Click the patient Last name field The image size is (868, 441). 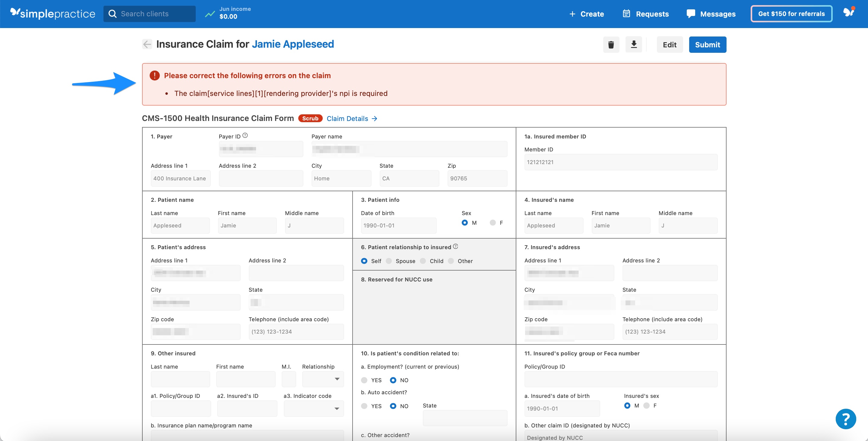(x=180, y=225)
